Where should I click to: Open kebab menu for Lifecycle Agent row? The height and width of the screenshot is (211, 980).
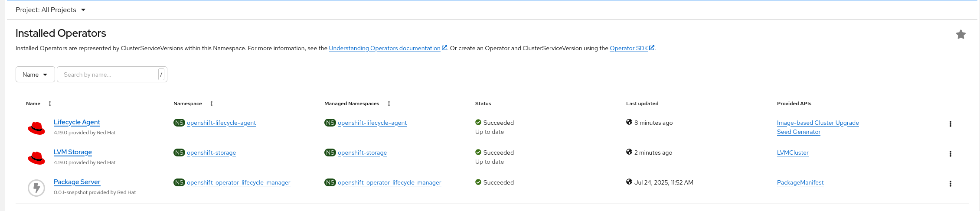(x=950, y=124)
